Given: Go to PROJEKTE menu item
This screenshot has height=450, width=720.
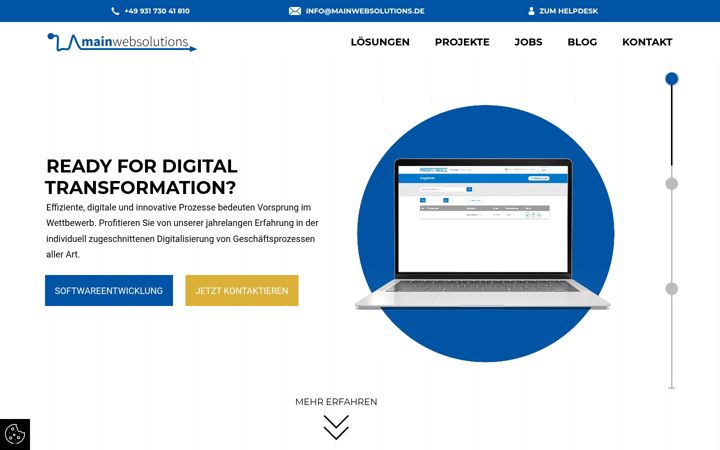Looking at the screenshot, I should [x=462, y=42].
